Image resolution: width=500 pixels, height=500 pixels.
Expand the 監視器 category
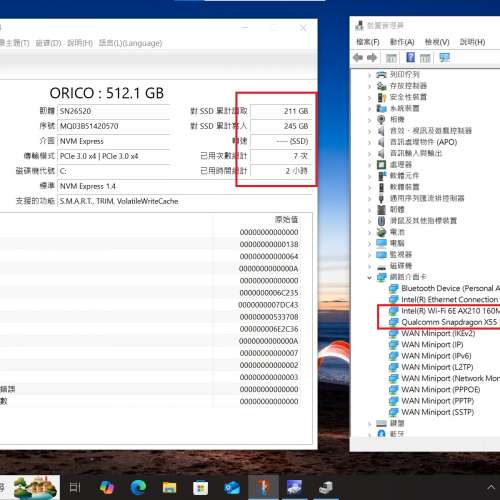pos(369,255)
